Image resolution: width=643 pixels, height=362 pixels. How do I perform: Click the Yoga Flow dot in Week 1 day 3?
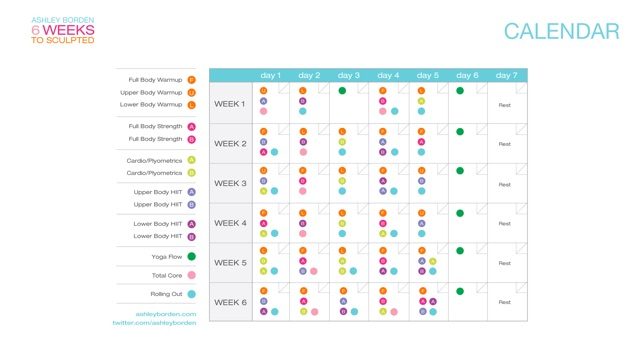(342, 91)
